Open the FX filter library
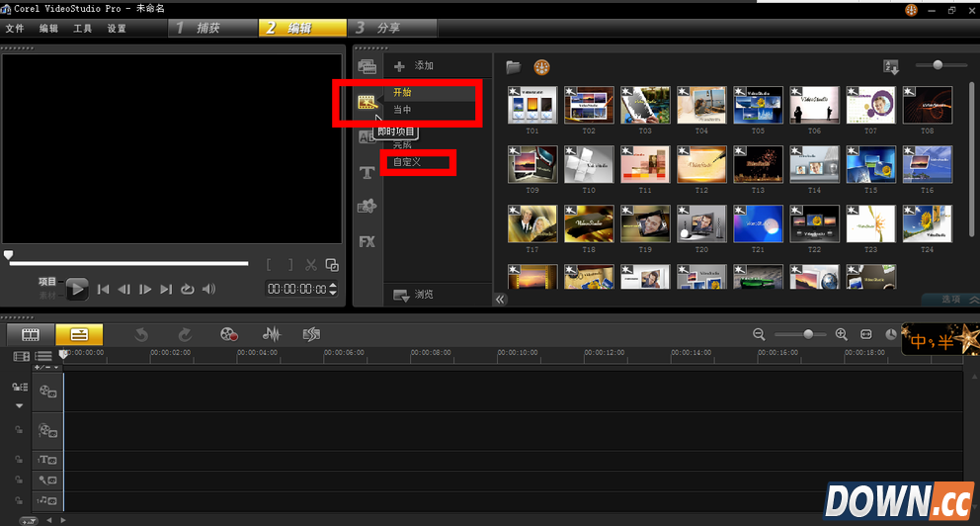The width and height of the screenshot is (980, 526). point(367,241)
